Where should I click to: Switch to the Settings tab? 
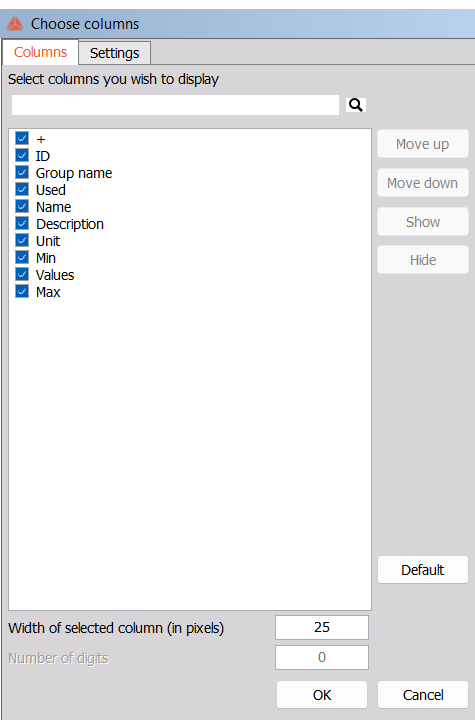pyautogui.click(x=114, y=53)
